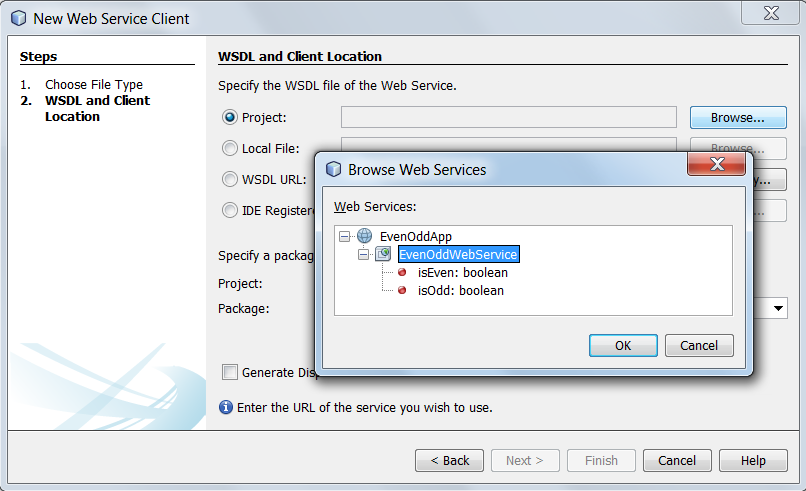
Task: Click the EvenOddWebService service node icon
Action: pyautogui.click(x=383, y=253)
